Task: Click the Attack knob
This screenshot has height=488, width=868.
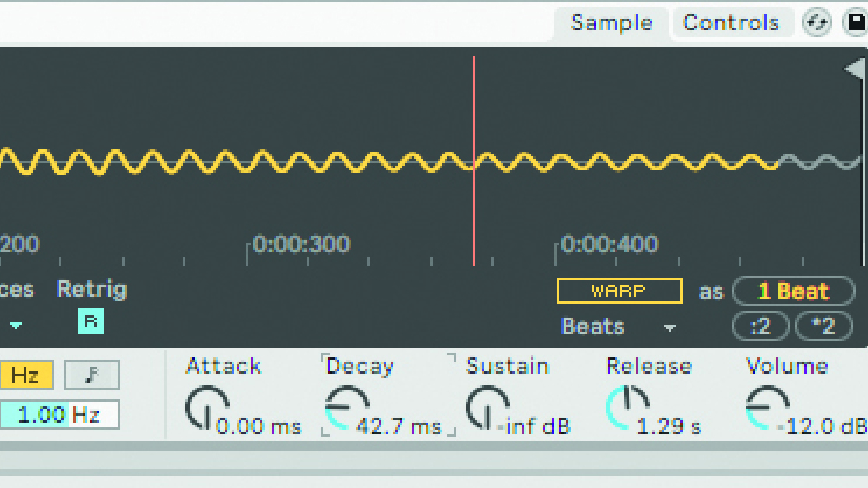Action: (206, 409)
